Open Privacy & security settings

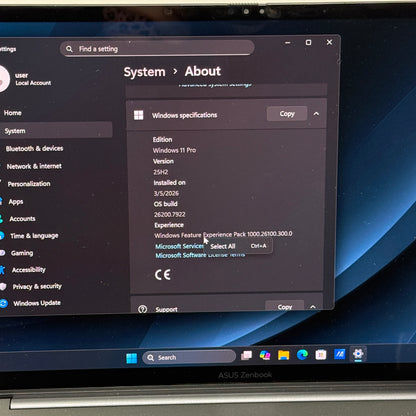point(37,286)
